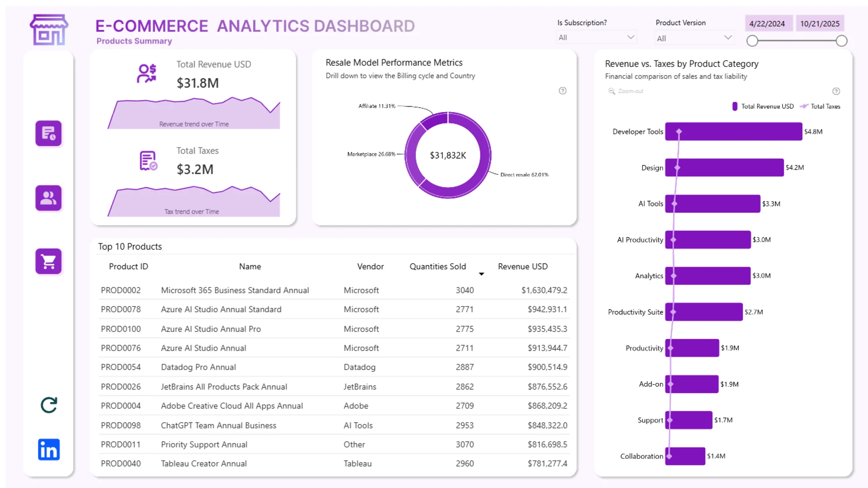The image size is (868, 488).
Task: Click the end date field 10/21/2025
Action: click(x=820, y=23)
